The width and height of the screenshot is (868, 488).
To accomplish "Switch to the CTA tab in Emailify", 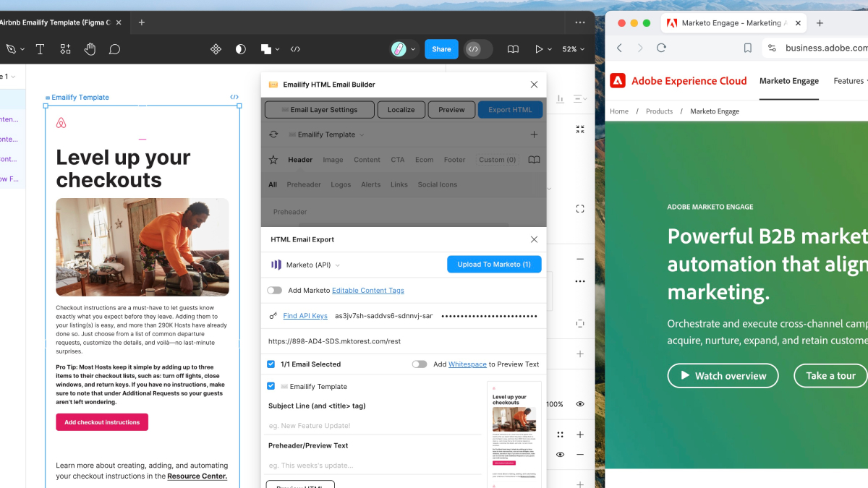I will coord(398,160).
